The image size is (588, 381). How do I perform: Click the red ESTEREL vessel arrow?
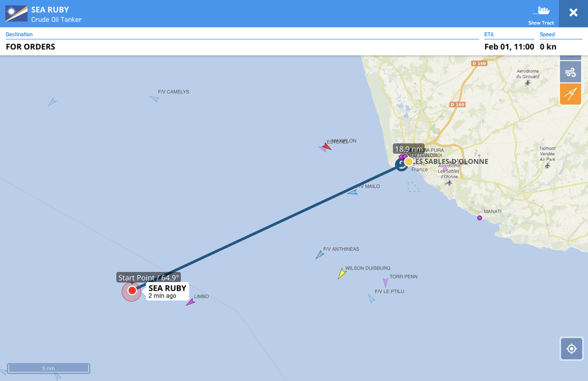coord(327,147)
